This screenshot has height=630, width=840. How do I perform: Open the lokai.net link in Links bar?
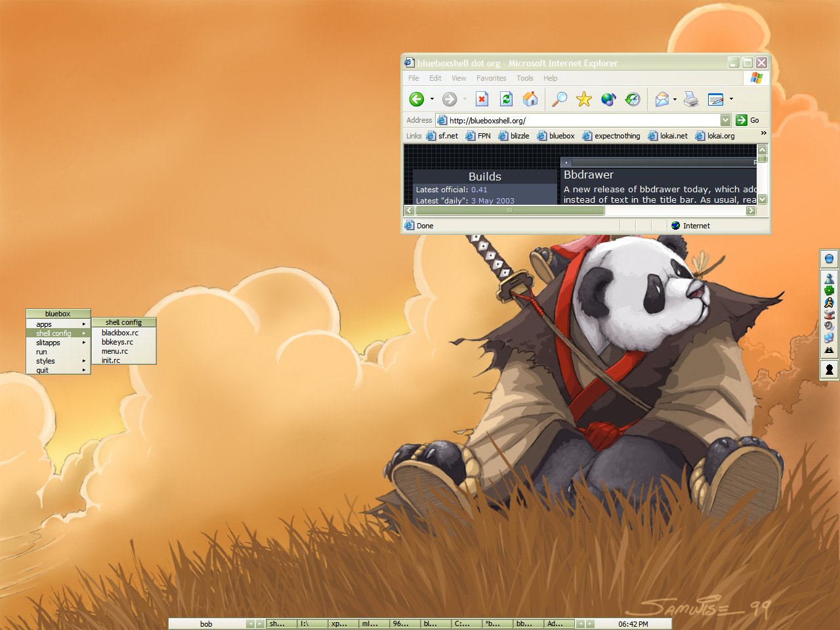tap(668, 136)
